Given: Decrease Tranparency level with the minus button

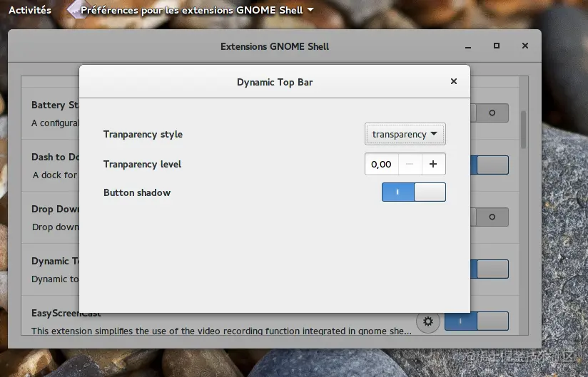Looking at the screenshot, I should click(410, 164).
